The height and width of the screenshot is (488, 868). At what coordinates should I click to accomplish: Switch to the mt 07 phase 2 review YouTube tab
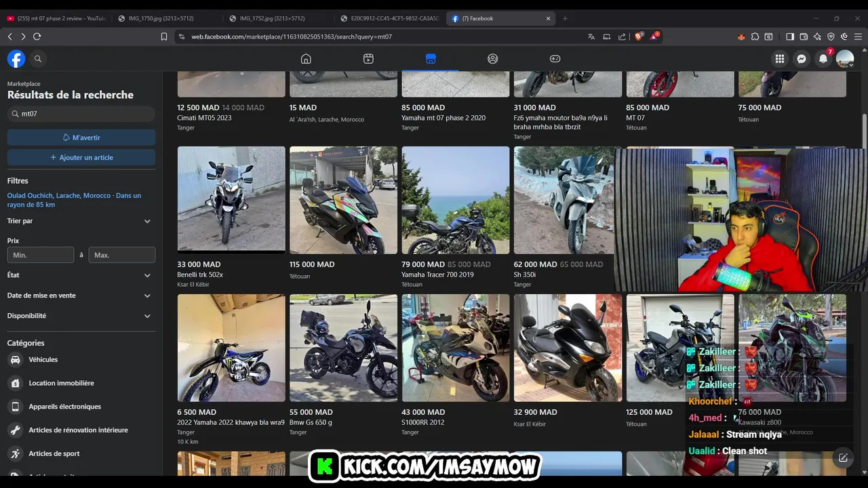[56, 18]
